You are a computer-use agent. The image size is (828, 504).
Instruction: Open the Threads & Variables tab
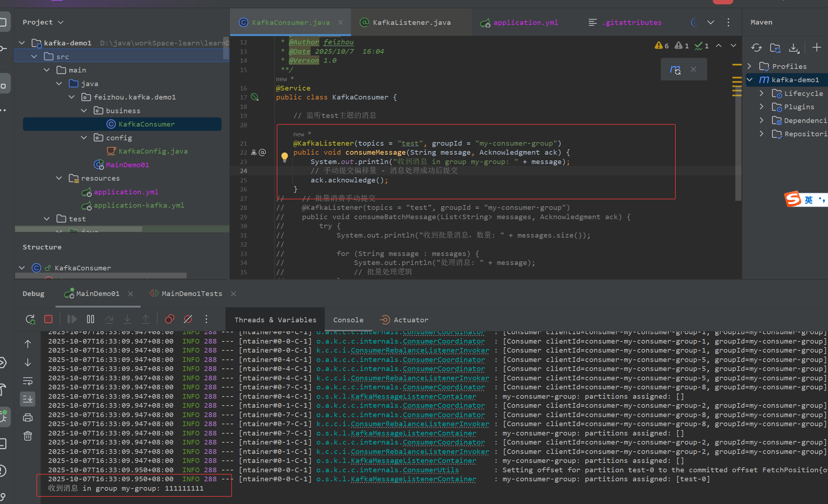click(275, 320)
